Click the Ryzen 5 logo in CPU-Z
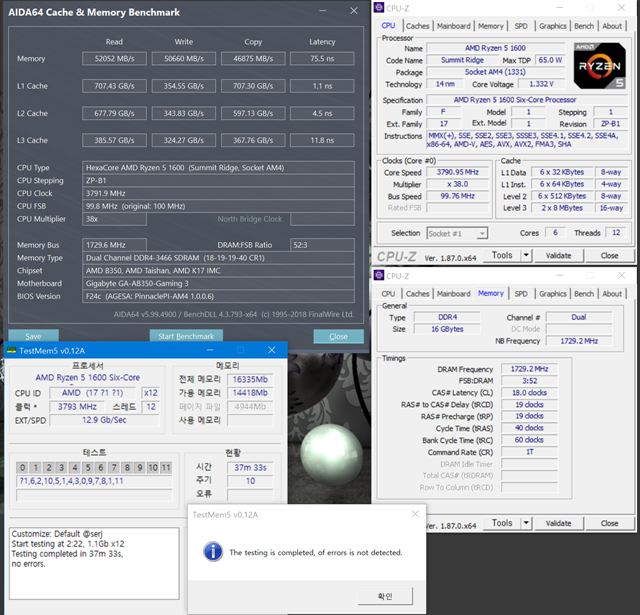The image size is (640, 615). point(600,66)
